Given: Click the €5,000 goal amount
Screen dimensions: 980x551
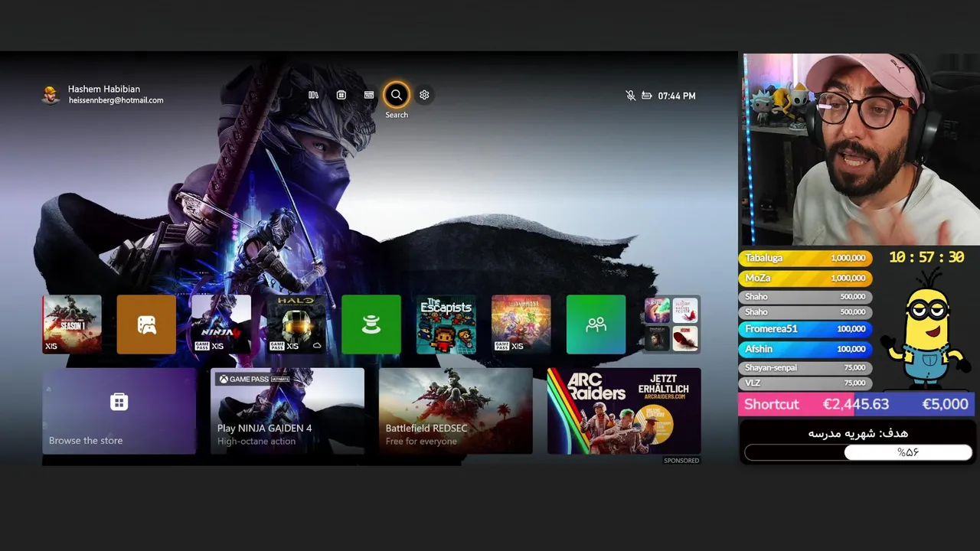Looking at the screenshot, I should tap(945, 404).
